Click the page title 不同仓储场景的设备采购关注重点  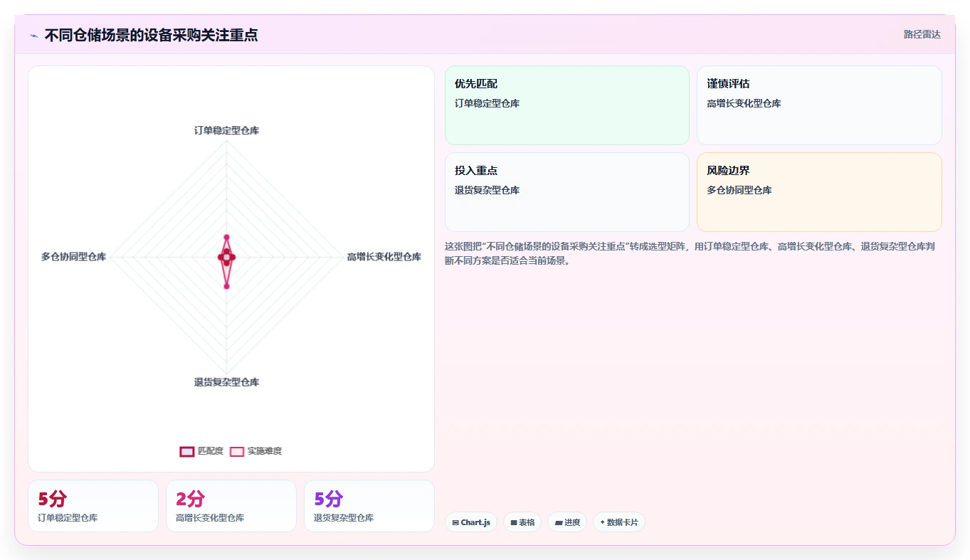pos(151,35)
